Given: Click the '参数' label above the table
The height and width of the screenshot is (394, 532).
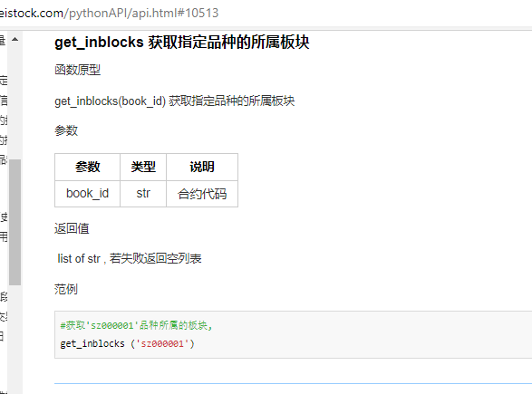Looking at the screenshot, I should coord(66,130).
